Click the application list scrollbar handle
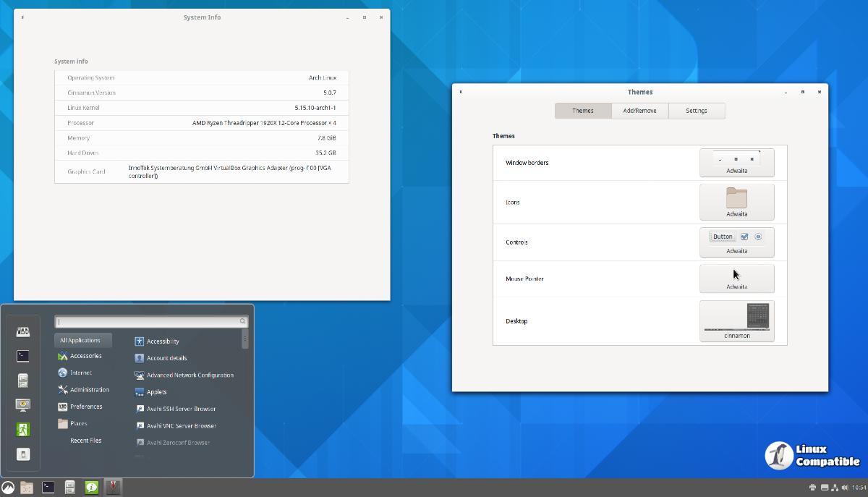This screenshot has height=497, width=868. click(245, 340)
